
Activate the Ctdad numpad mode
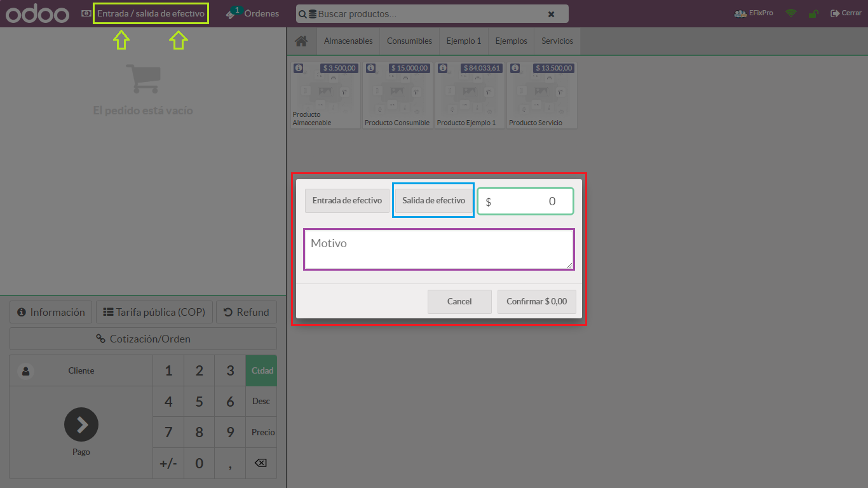(262, 370)
